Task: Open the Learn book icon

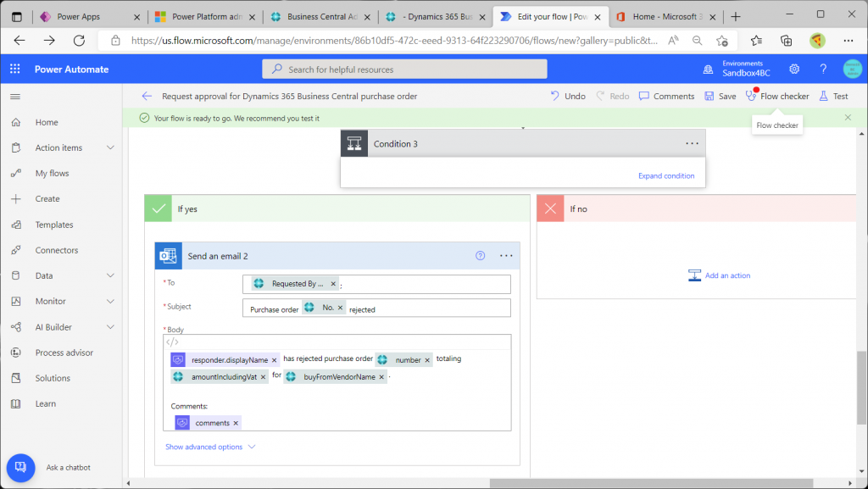Action: 16,403
